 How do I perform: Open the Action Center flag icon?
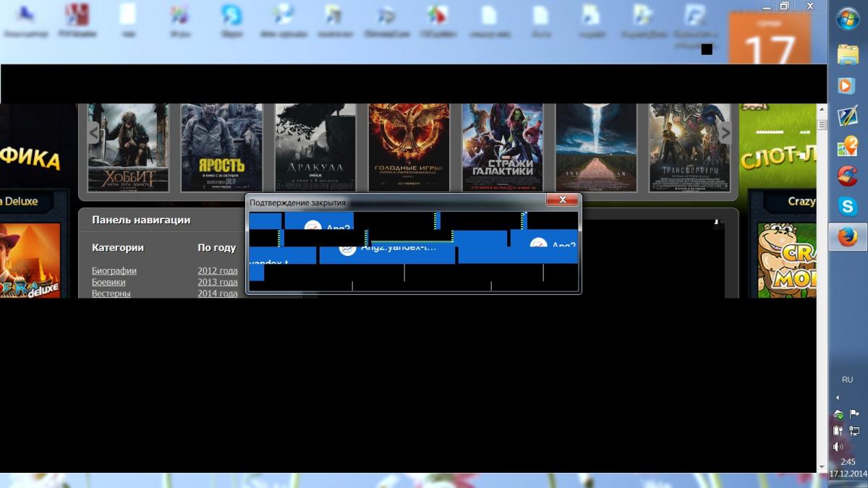pos(854,414)
